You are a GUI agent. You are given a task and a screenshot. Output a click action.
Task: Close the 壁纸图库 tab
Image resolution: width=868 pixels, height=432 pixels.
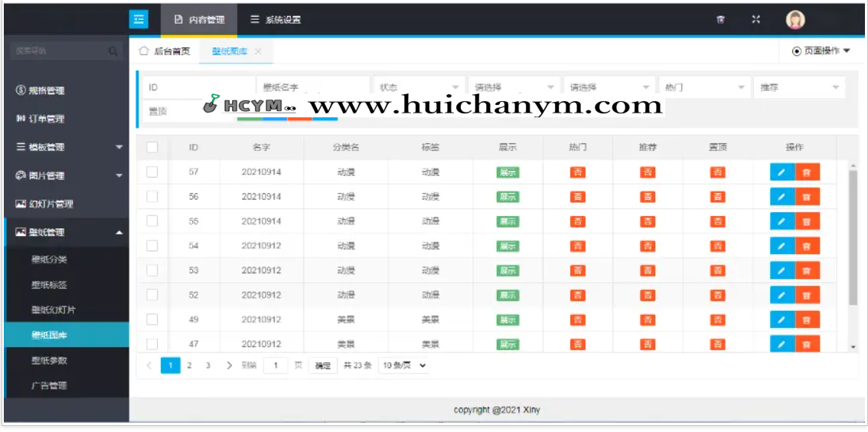[x=258, y=51]
